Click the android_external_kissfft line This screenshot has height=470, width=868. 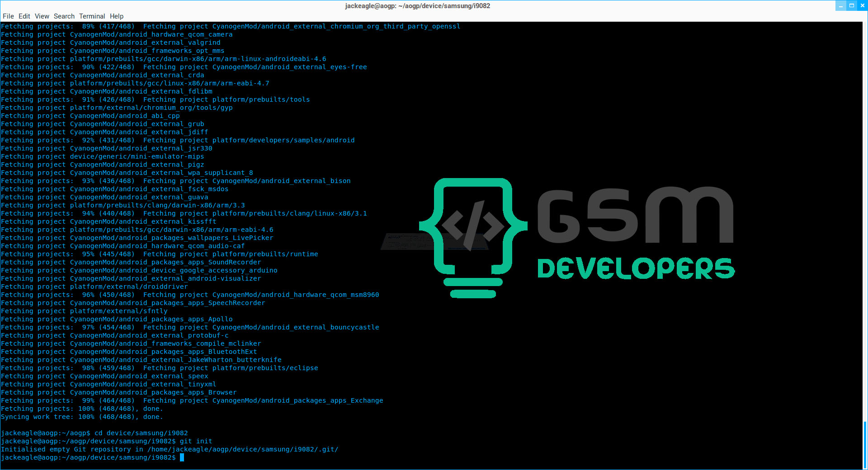tap(108, 221)
